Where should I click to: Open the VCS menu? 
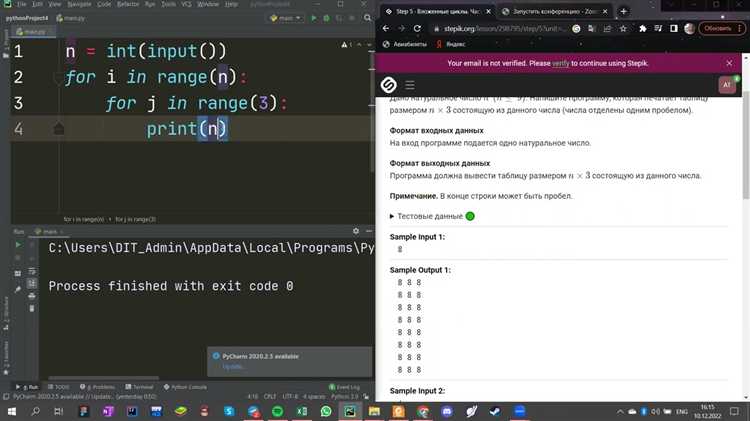(x=186, y=4)
